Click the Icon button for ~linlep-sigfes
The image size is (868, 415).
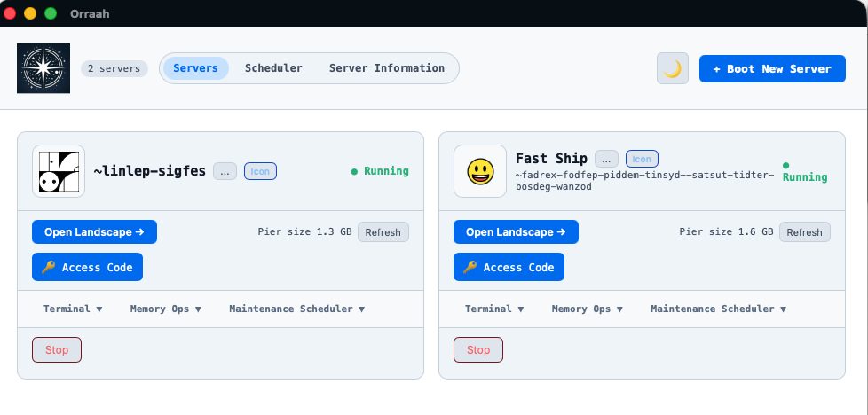click(x=260, y=171)
